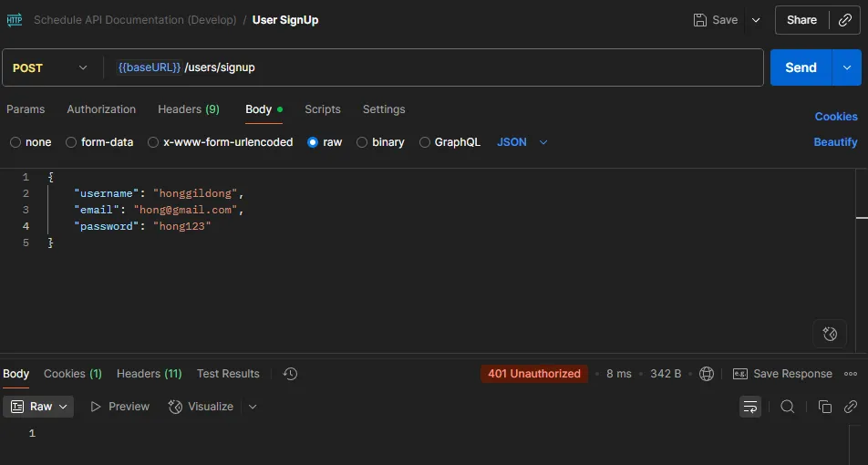Open the Raw response format dropdown
The width and height of the screenshot is (868, 465).
tap(39, 407)
